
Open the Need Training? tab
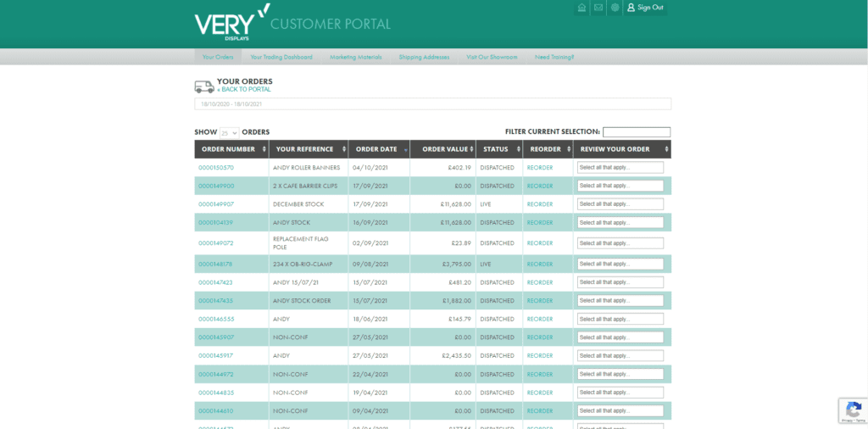554,57
